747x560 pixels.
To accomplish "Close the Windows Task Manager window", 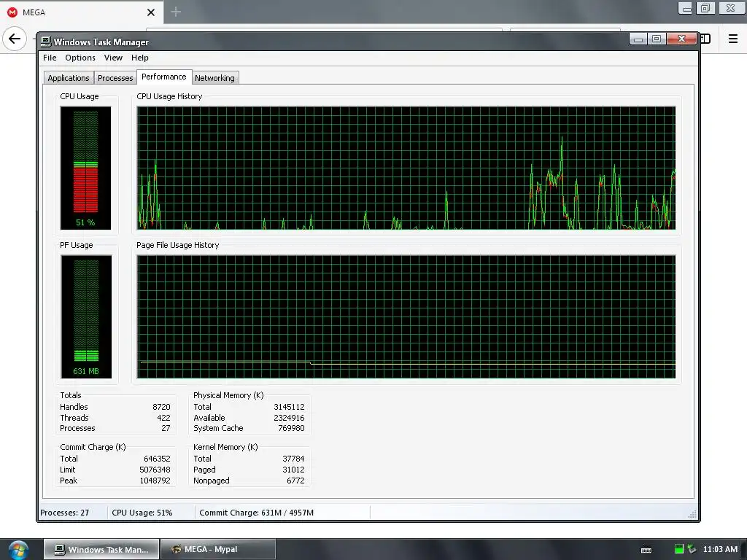I will (682, 39).
